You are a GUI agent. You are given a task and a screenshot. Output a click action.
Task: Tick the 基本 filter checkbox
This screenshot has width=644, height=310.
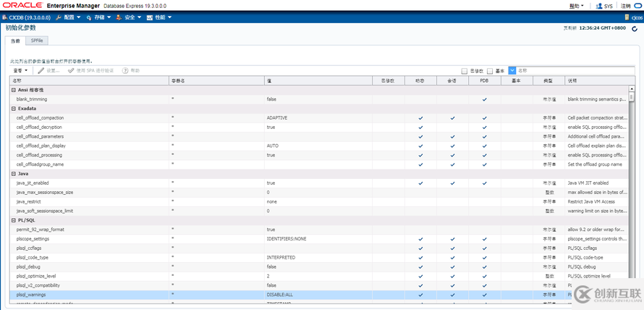490,71
